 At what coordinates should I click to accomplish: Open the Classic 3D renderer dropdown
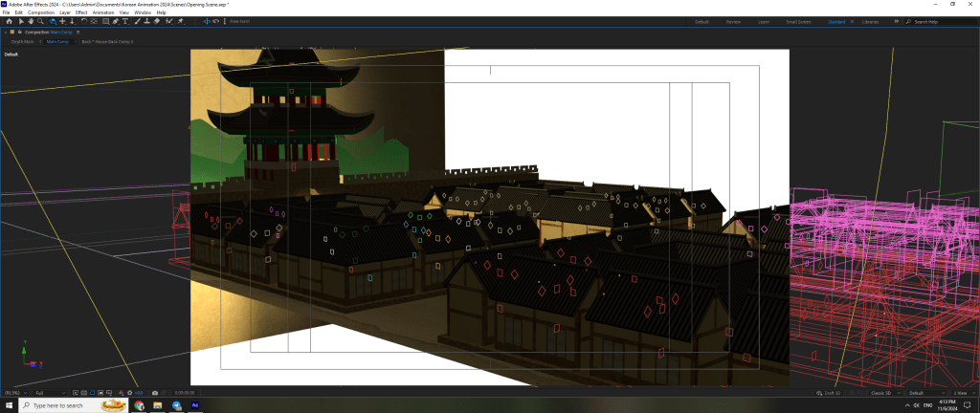click(x=883, y=393)
